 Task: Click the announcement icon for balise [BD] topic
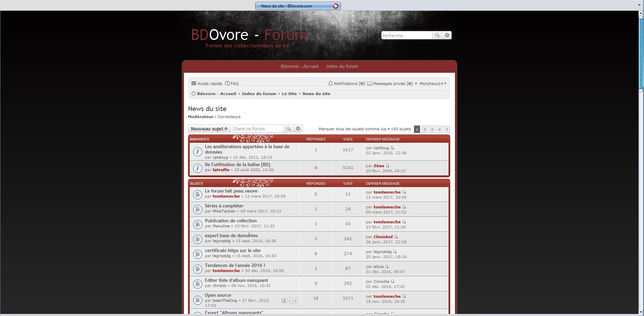click(198, 168)
